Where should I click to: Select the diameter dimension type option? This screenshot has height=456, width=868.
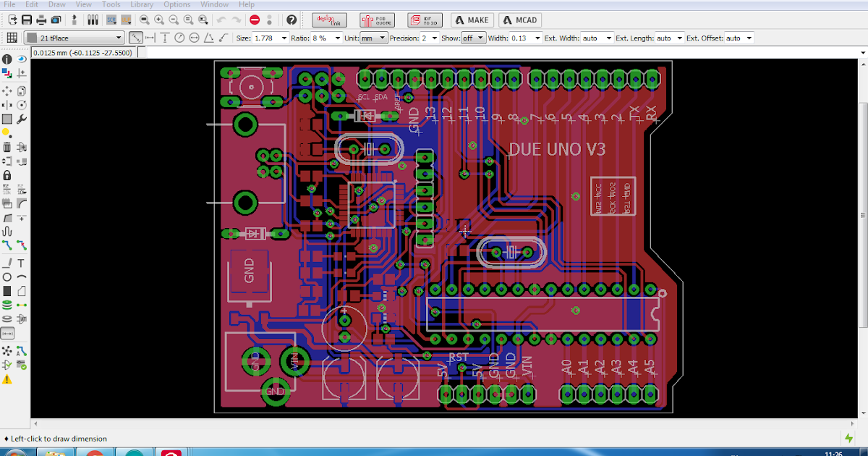(x=194, y=38)
